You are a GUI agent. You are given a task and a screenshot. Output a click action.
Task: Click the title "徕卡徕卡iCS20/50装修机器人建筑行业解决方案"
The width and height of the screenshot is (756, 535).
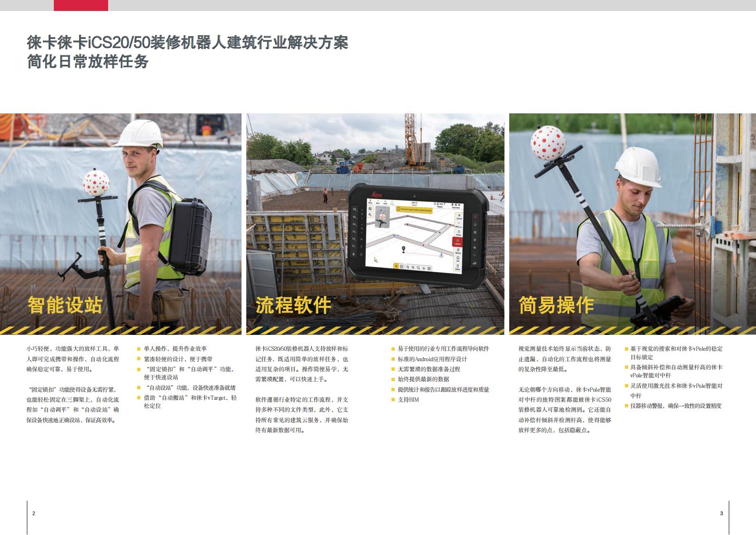[x=188, y=43]
